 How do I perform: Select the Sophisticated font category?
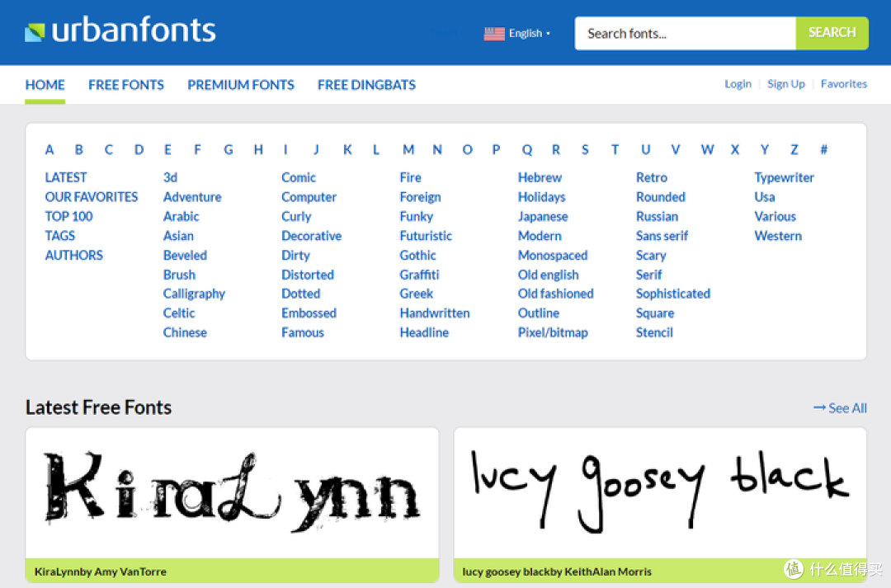(673, 294)
